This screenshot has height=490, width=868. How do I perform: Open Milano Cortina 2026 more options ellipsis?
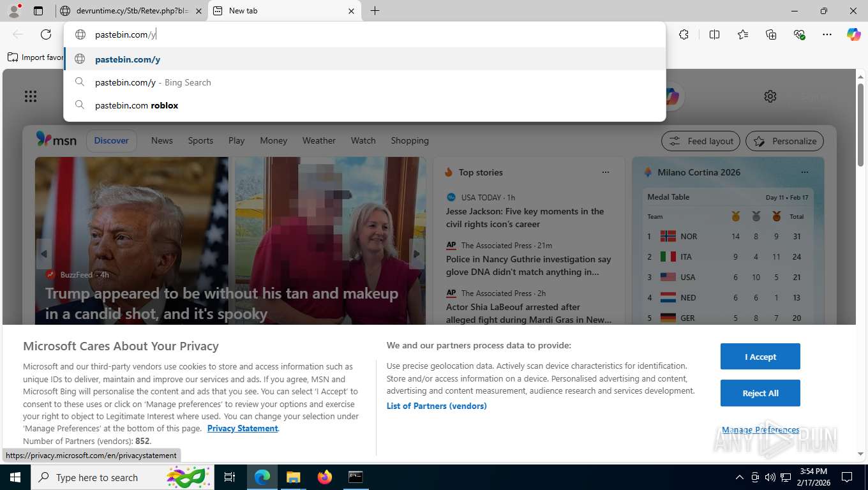point(805,172)
